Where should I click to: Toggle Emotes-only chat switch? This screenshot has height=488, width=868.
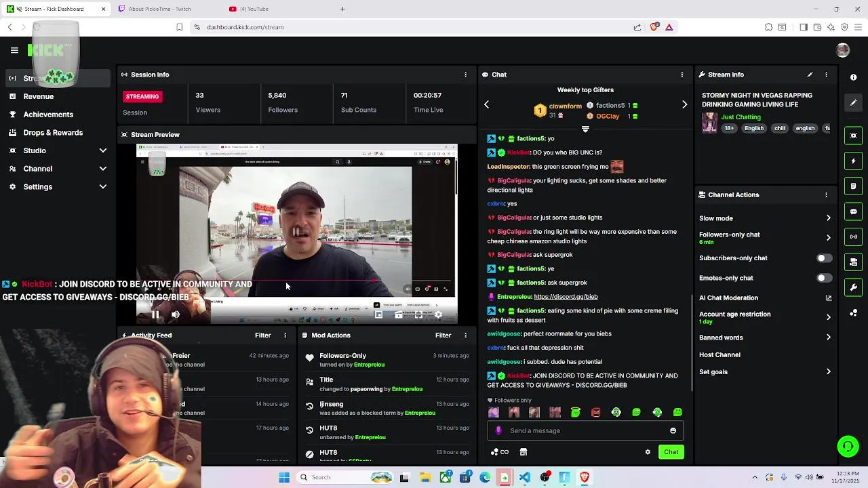pyautogui.click(x=823, y=278)
